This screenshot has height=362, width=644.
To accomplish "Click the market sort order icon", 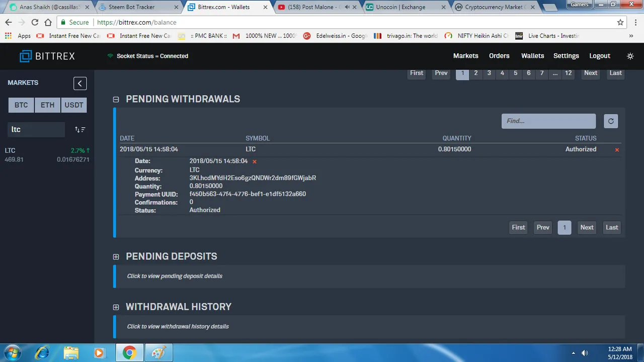I will [x=80, y=129].
